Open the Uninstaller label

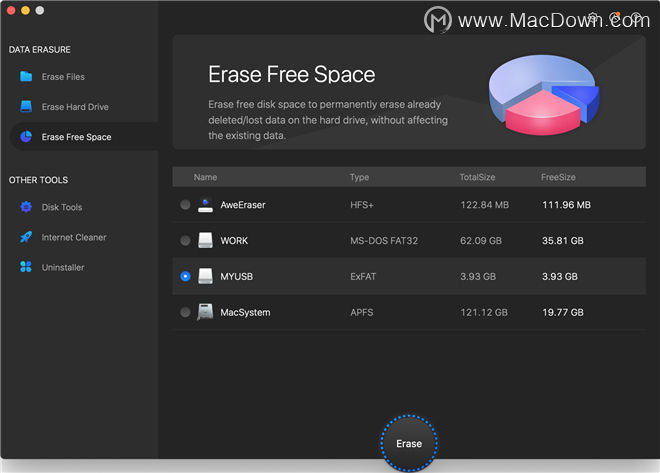tap(63, 267)
